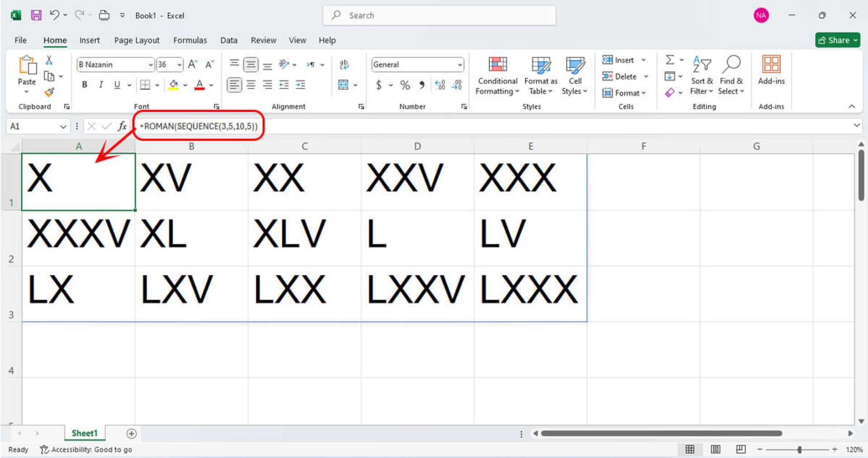Click the Insert Function fx icon
Screen dimensions: 868x458
tap(122, 126)
